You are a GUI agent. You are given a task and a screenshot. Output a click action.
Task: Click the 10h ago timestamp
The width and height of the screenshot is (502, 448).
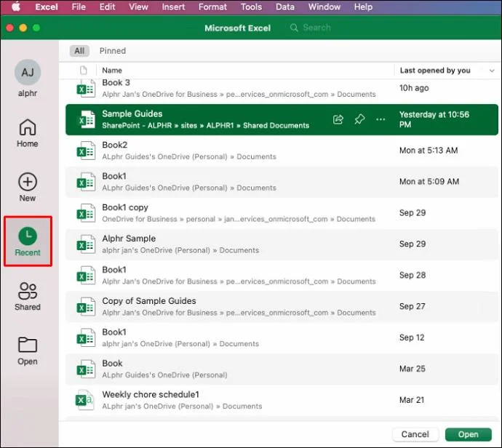[414, 88]
